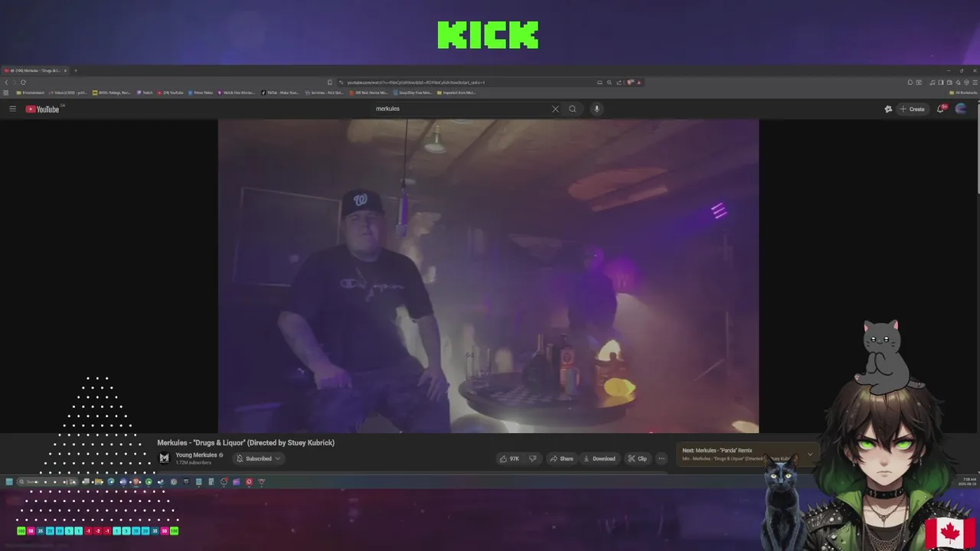
Task: Open the apps grid icon in bookmarks bar
Action: click(x=6, y=93)
